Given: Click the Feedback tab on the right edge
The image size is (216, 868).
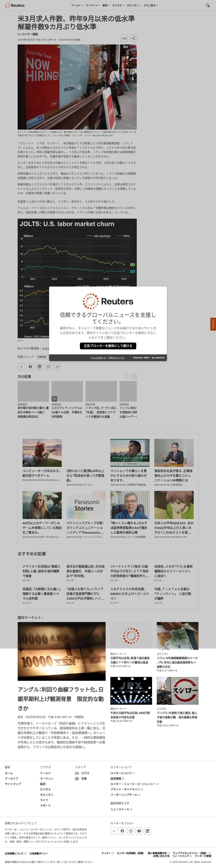Looking at the screenshot, I should (x=213, y=324).
